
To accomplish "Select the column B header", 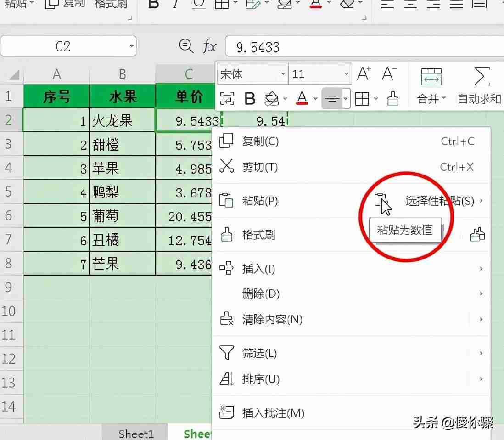I will 123,74.
